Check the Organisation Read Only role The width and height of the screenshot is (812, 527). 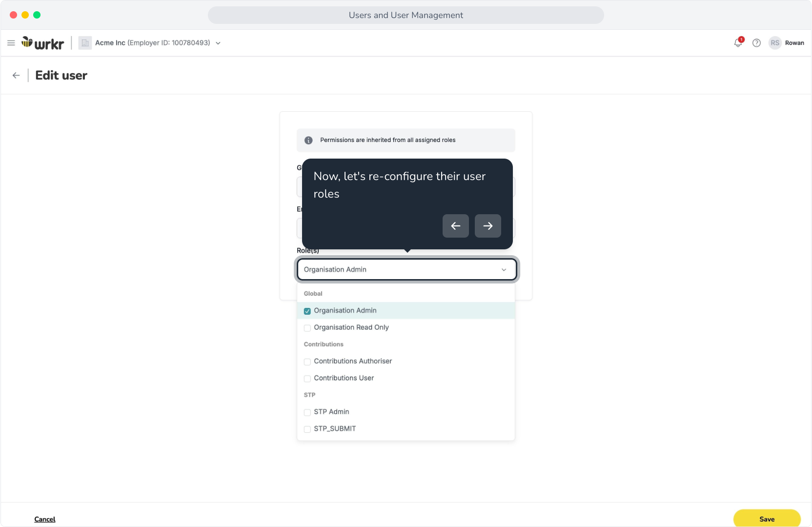(307, 328)
